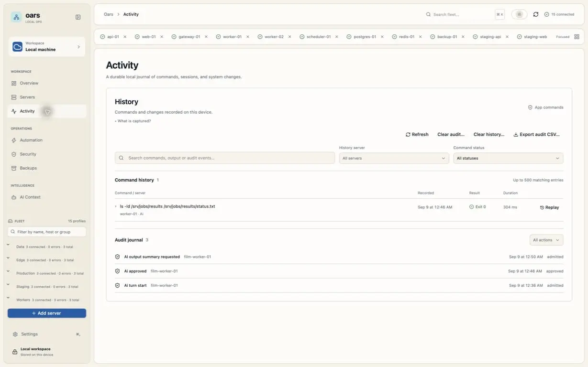Open the History server All servers dropdown
Viewport: 588px width, 367px height.
(x=394, y=158)
